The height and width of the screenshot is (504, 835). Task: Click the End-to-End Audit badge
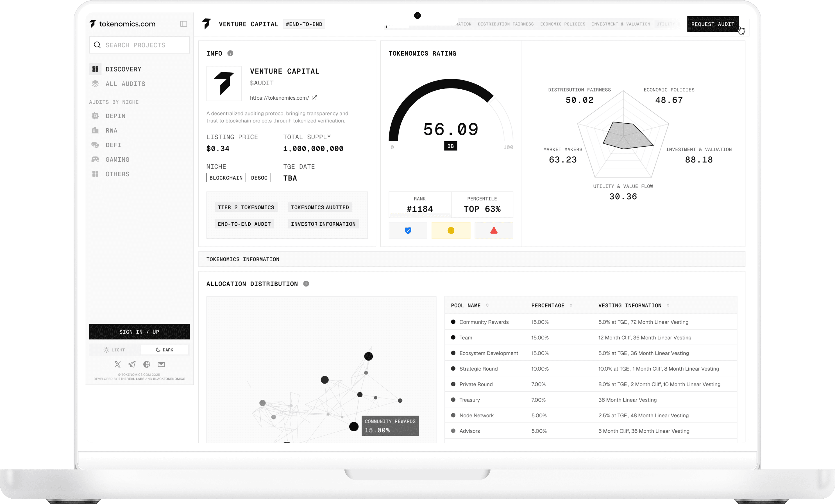pos(244,224)
